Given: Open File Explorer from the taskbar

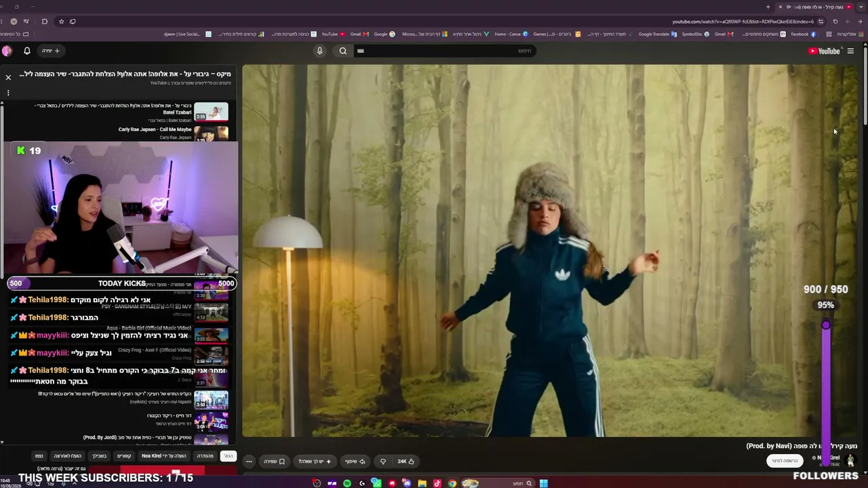Looking at the screenshot, I should [x=422, y=483].
